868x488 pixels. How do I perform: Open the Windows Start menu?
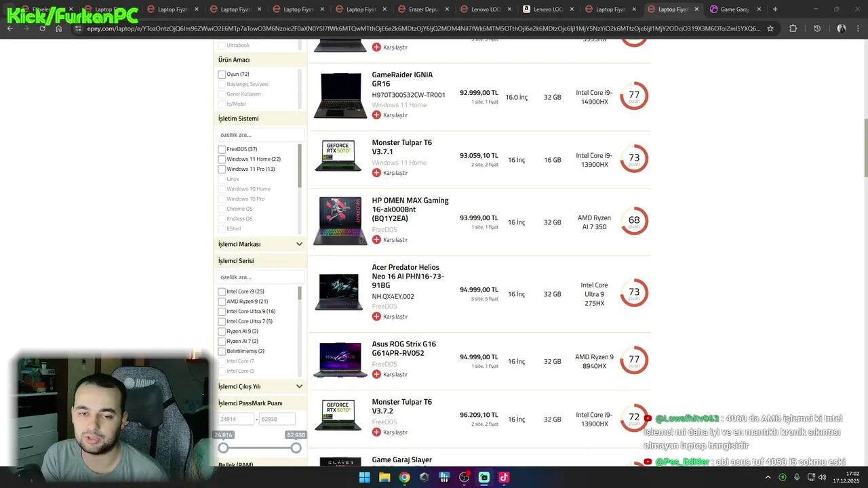click(364, 477)
